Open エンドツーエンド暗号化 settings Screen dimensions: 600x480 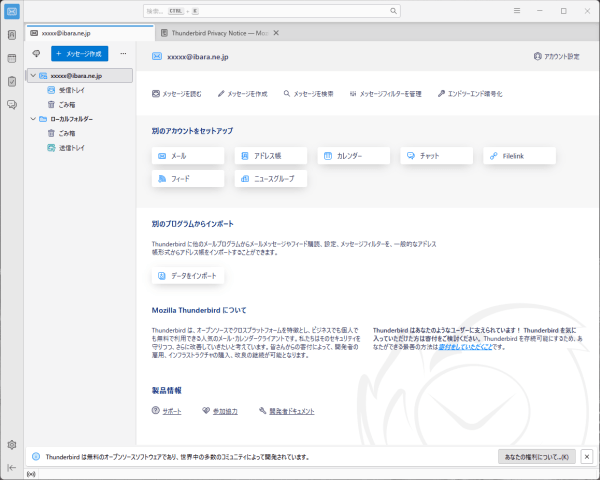470,94
